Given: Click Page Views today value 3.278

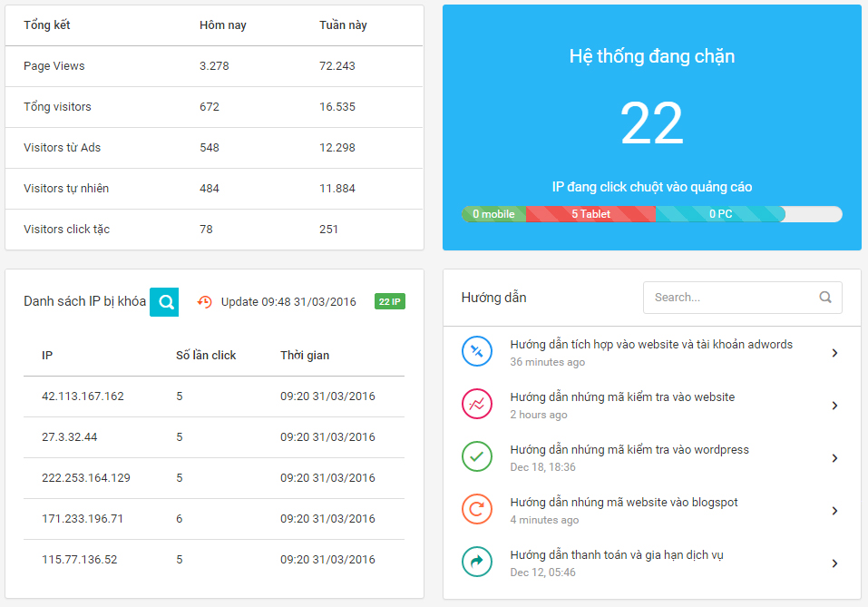Looking at the screenshot, I should tap(214, 66).
